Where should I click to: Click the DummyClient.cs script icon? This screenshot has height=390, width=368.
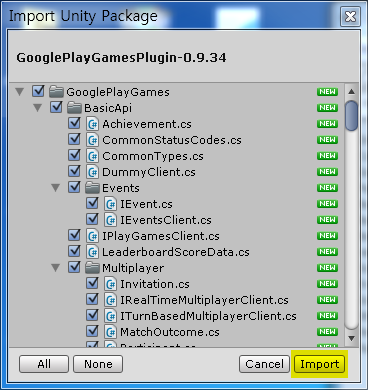(92, 172)
